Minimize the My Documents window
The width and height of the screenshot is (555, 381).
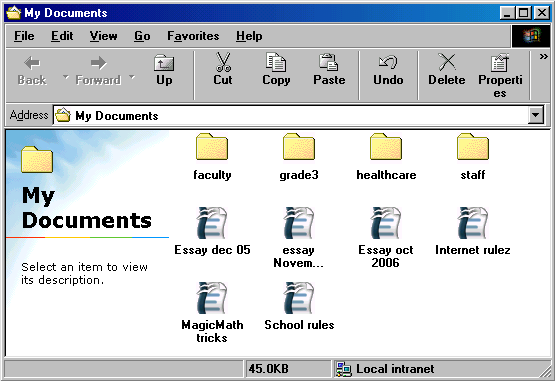pyautogui.click(x=507, y=13)
